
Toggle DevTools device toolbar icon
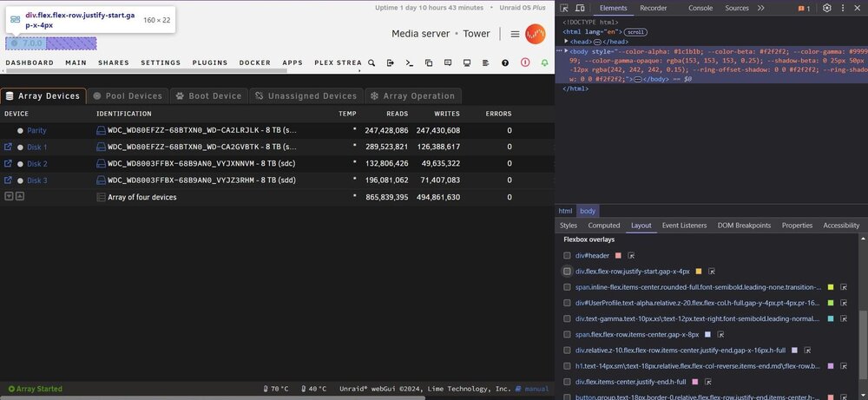(580, 8)
